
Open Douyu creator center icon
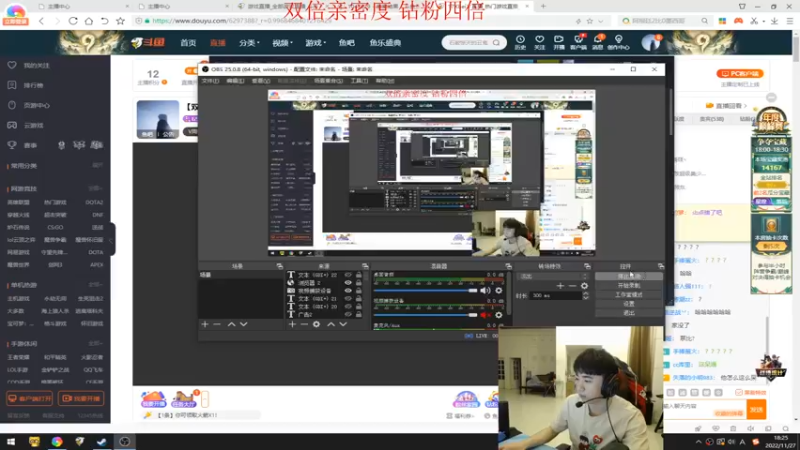[x=618, y=42]
